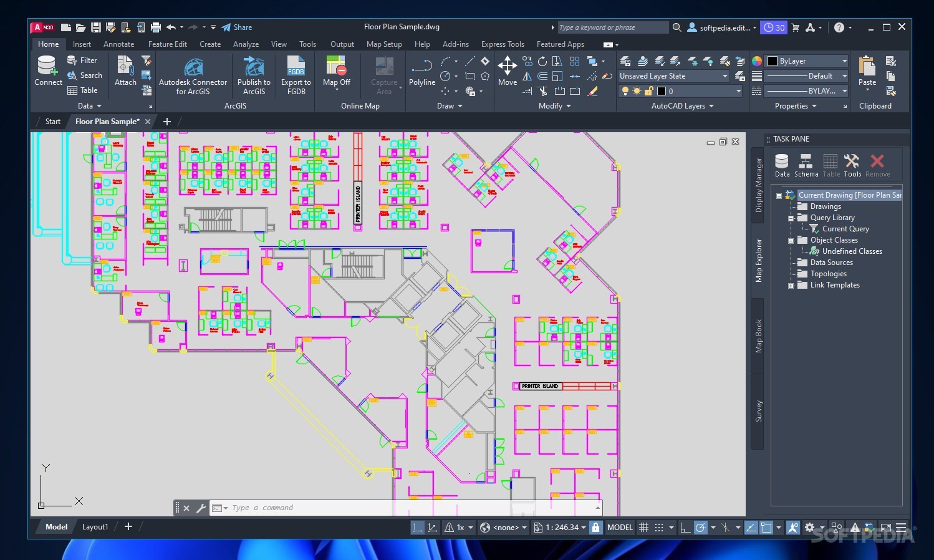Open the Map Setup ribbon tab
934x560 pixels.
pos(384,44)
